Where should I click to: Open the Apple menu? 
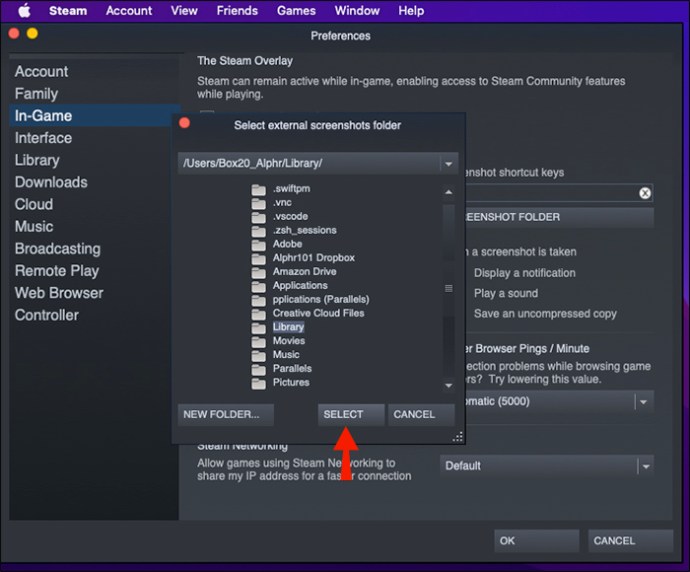point(25,11)
